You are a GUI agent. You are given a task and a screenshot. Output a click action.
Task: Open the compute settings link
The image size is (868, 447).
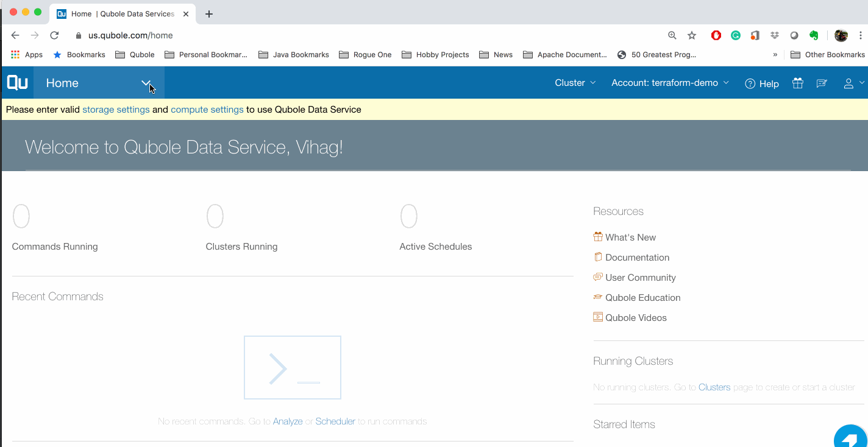(207, 110)
